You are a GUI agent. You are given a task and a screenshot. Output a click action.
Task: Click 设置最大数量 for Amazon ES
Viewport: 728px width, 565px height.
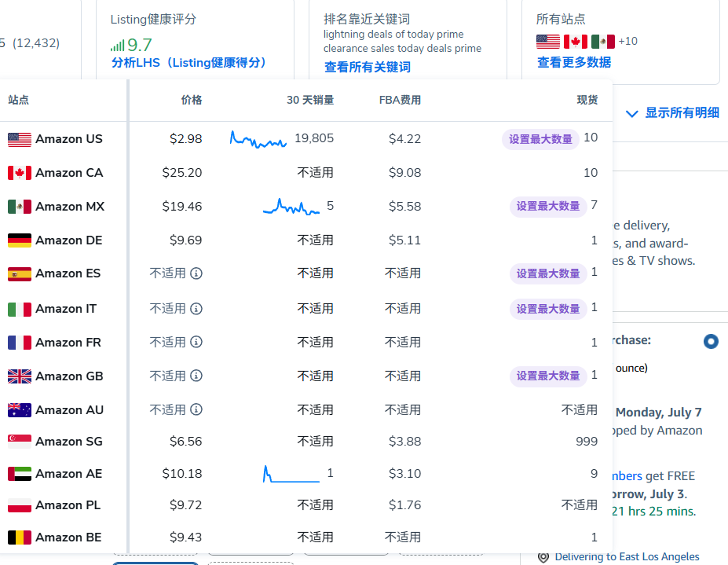[x=548, y=273]
